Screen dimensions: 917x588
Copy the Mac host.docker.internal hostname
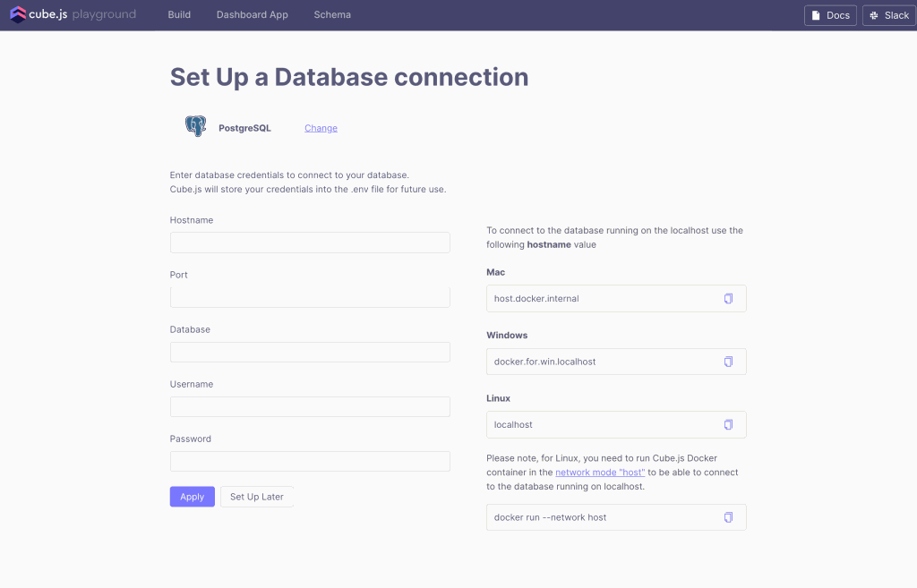click(728, 299)
